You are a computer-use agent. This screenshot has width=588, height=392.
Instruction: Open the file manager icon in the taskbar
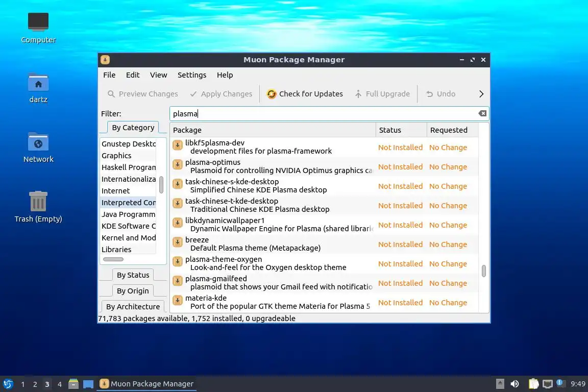73,384
